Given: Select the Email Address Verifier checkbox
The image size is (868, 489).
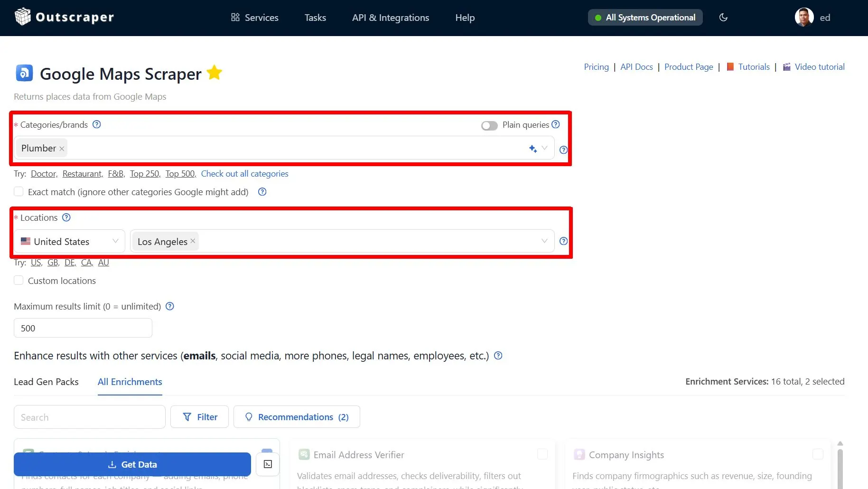Looking at the screenshot, I should tap(542, 454).
